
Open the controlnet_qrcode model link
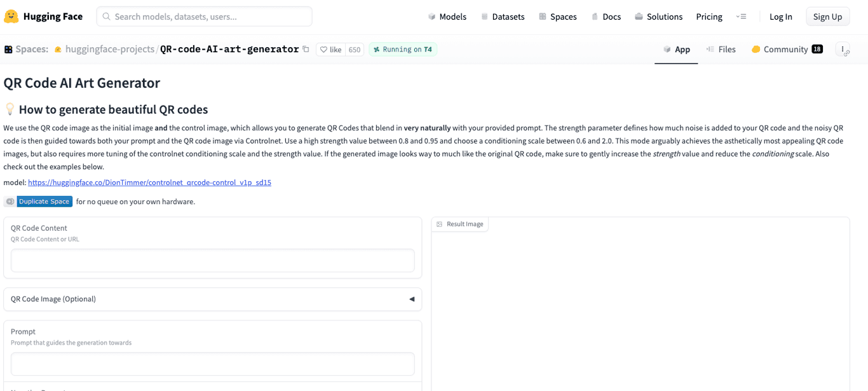(149, 182)
